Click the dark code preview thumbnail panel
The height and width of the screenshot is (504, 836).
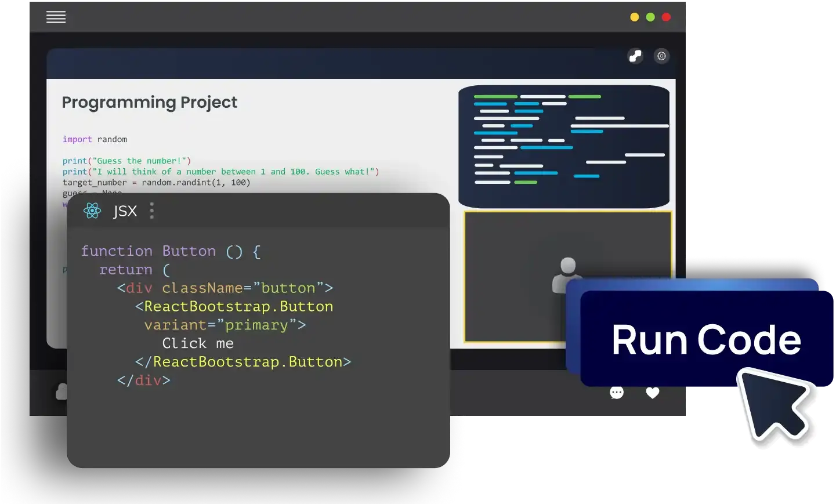564,146
